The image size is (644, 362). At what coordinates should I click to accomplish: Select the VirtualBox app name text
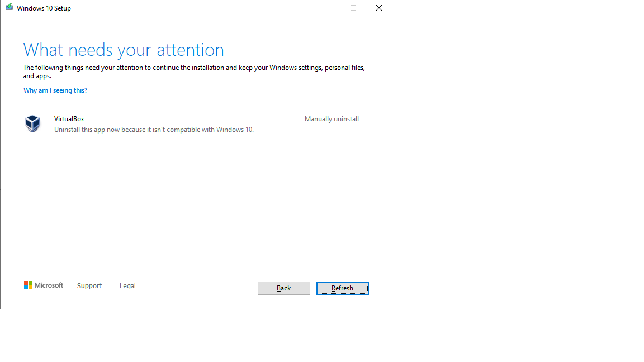click(x=69, y=119)
